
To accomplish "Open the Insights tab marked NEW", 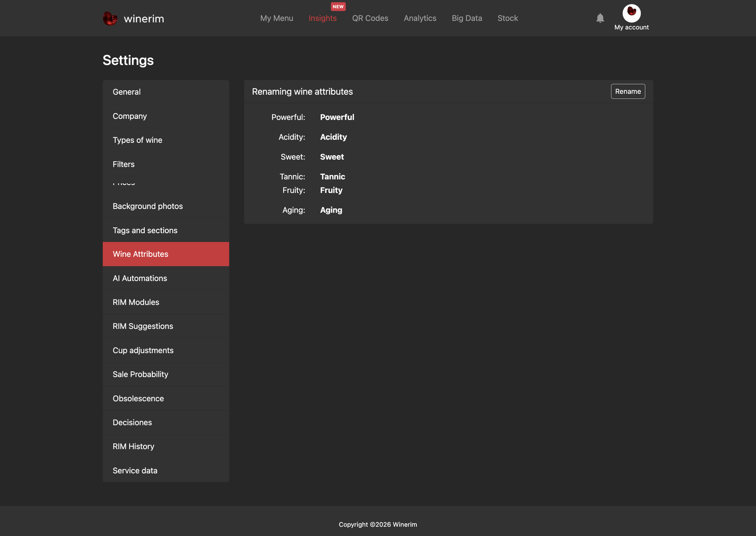I will pos(323,18).
